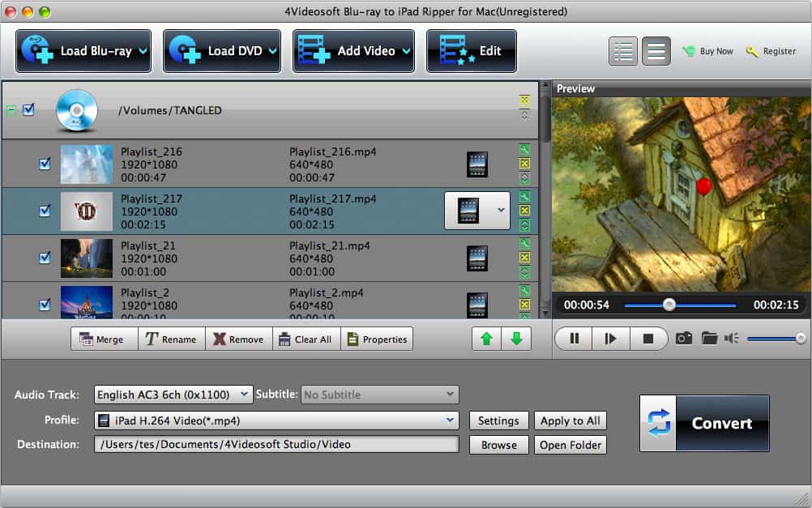Open the edit icon for Playlist_217
812x508 pixels.
coord(524,197)
